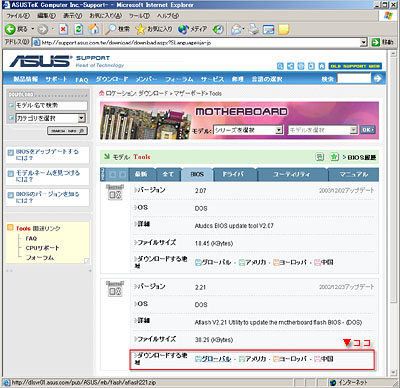The width and height of the screenshot is (400, 388).
Task: Open FAQ in the blue nav bar
Action: (x=81, y=79)
